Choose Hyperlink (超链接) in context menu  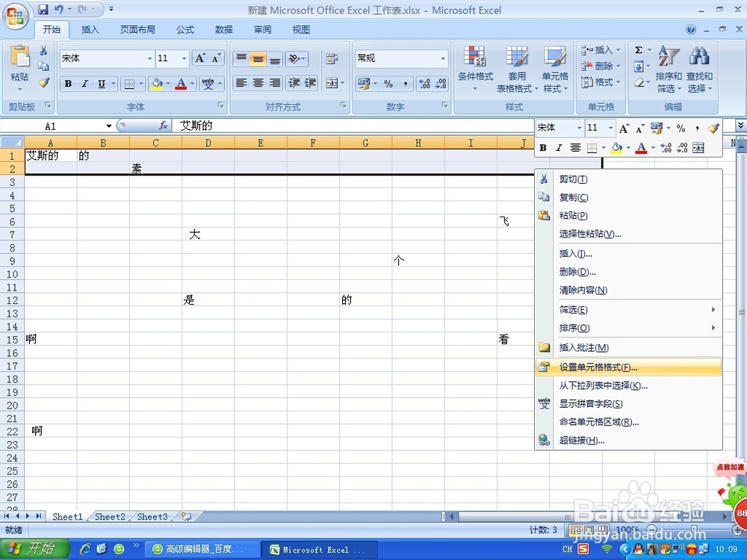click(x=628, y=441)
